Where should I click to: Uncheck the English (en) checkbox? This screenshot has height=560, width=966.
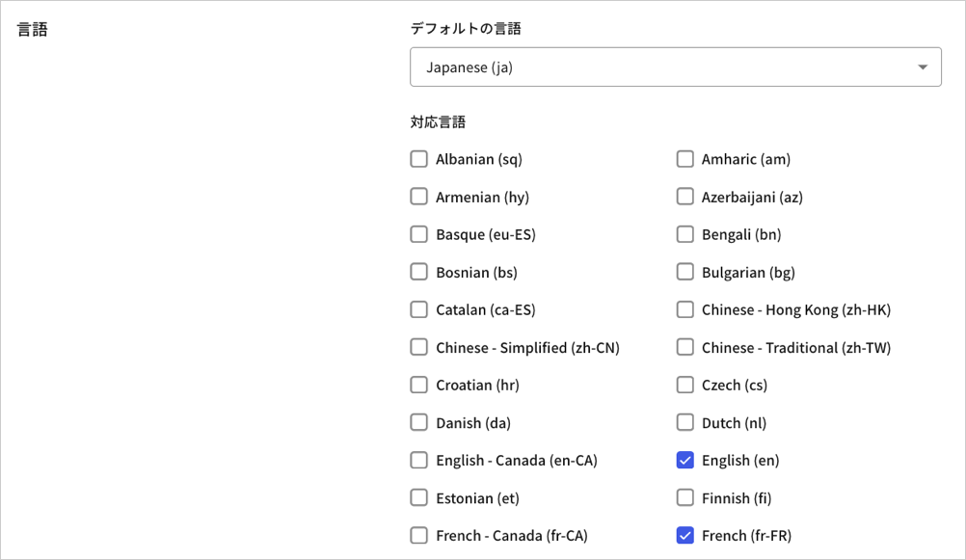[x=684, y=460]
